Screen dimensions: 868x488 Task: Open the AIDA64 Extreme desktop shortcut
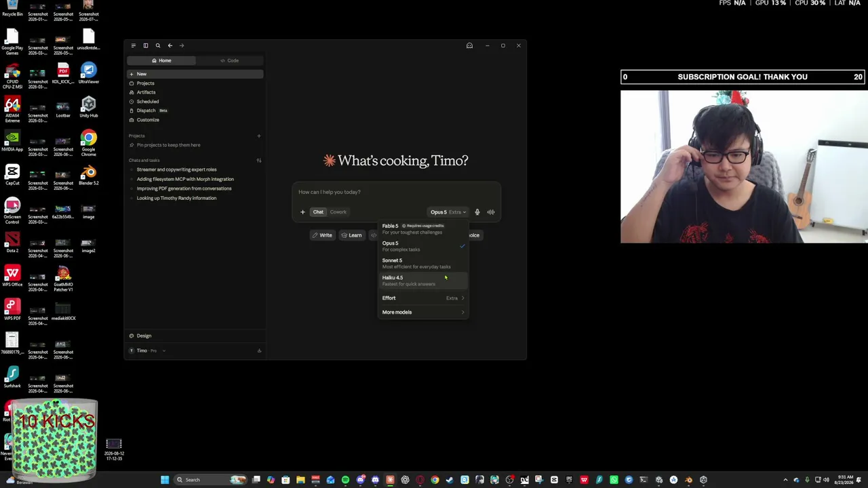[12, 110]
